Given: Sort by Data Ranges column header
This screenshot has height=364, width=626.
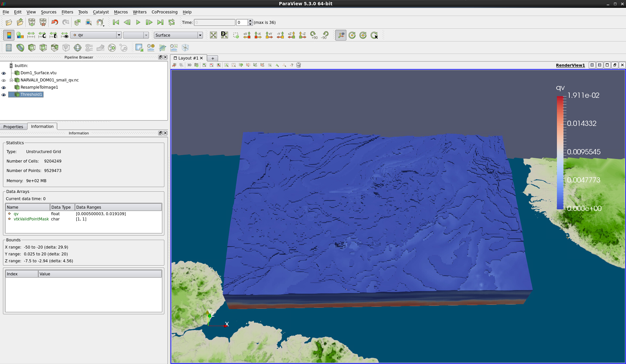Looking at the screenshot, I should [x=118, y=207].
